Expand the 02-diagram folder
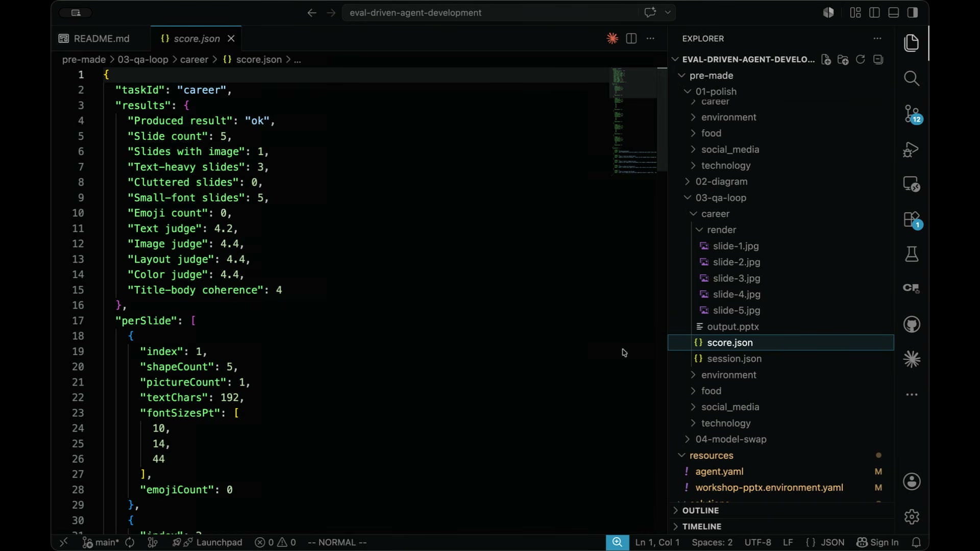 [x=721, y=182]
